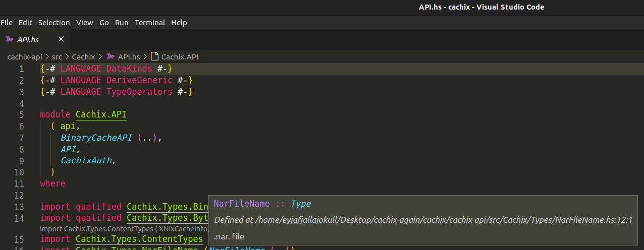644x250 pixels.
Task: Click the CachixAuth export entry
Action: (86, 161)
